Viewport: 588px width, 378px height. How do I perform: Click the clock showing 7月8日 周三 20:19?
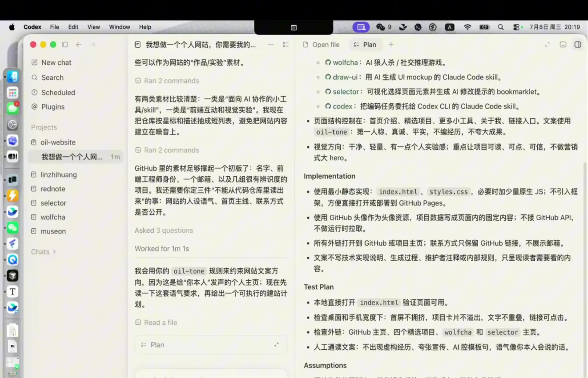555,27
